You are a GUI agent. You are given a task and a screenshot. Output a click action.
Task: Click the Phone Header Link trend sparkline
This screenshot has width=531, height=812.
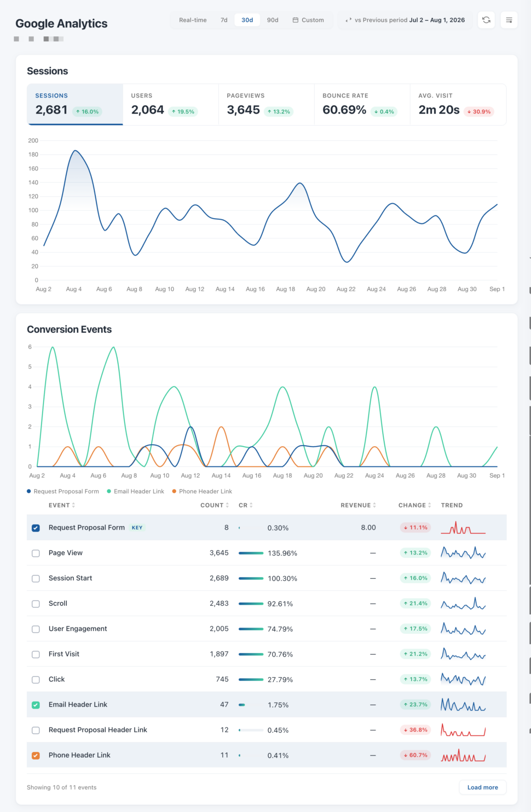click(463, 755)
